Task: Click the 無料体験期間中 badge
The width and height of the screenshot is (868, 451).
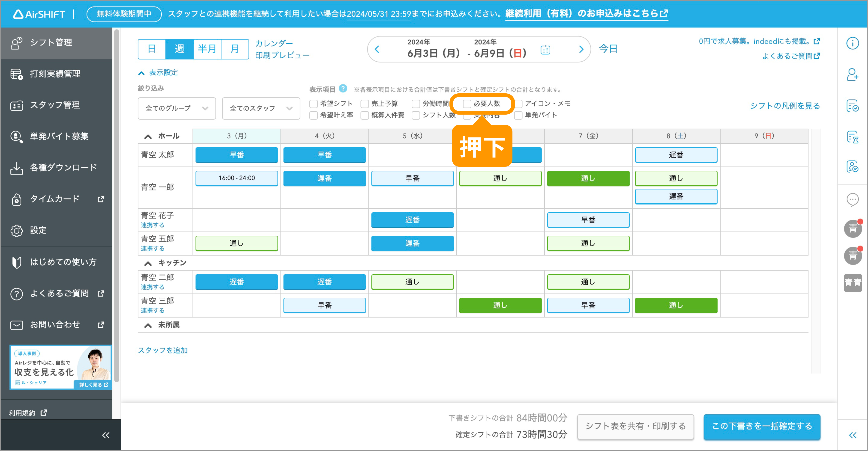Action: point(124,14)
